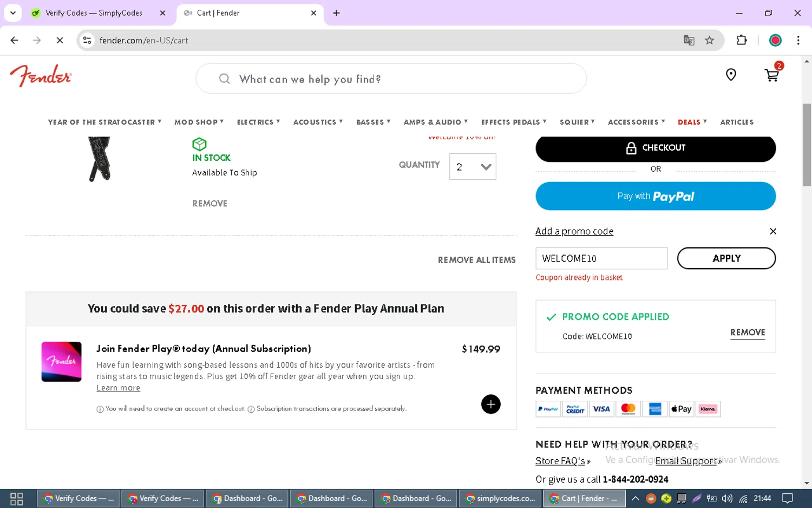Click the Email Support link
Image resolution: width=812 pixels, height=508 pixels.
click(686, 461)
